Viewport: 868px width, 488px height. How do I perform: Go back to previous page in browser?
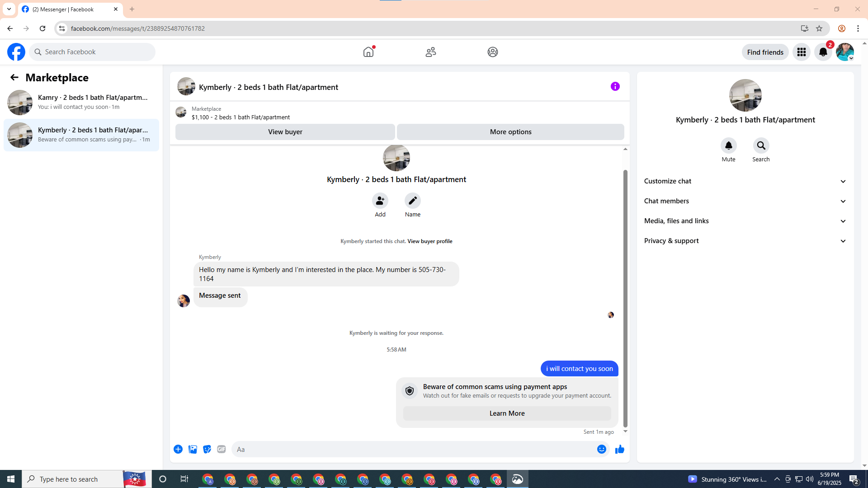(x=10, y=28)
